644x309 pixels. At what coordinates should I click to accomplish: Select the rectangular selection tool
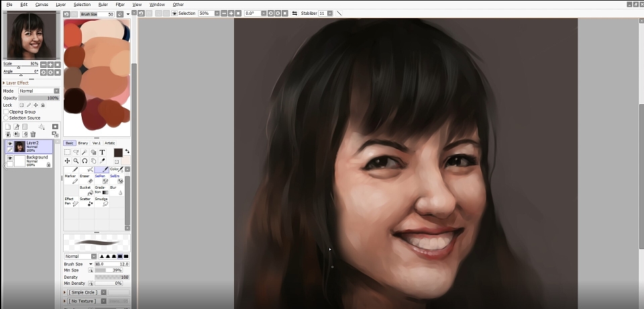[x=67, y=152]
